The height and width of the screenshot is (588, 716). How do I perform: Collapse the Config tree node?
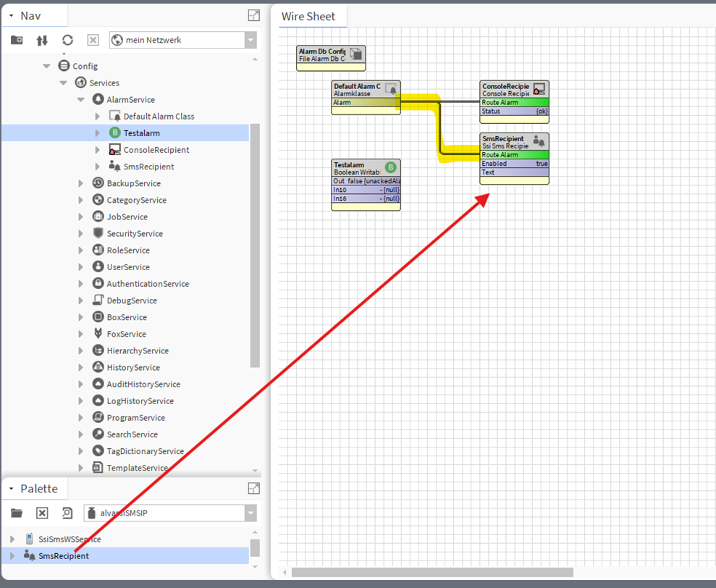tap(46, 66)
